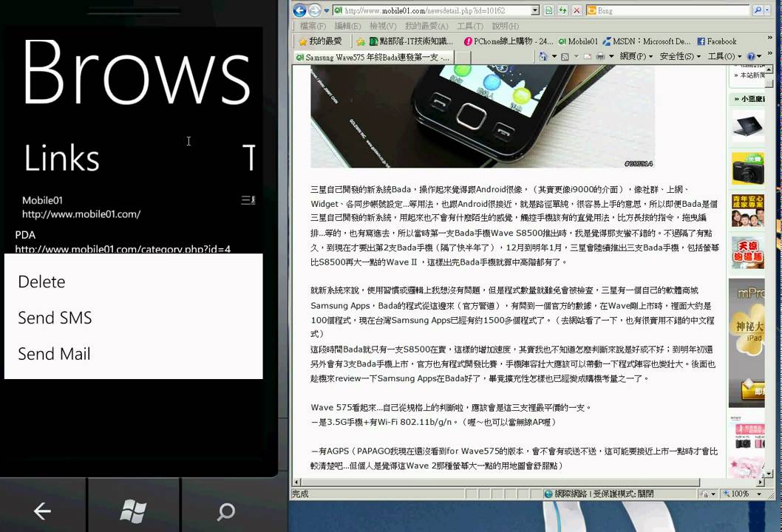The width and height of the screenshot is (782, 532).
Task: Tap the phone's Back arrow button
Action: 42,511
